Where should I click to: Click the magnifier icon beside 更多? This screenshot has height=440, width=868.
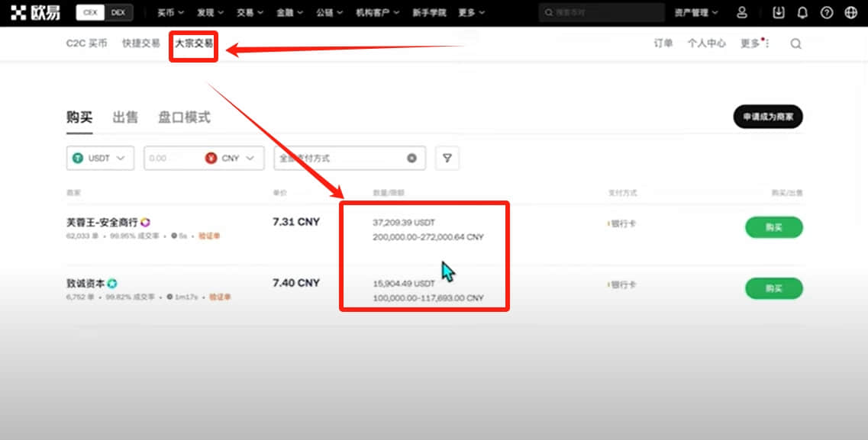coord(795,43)
